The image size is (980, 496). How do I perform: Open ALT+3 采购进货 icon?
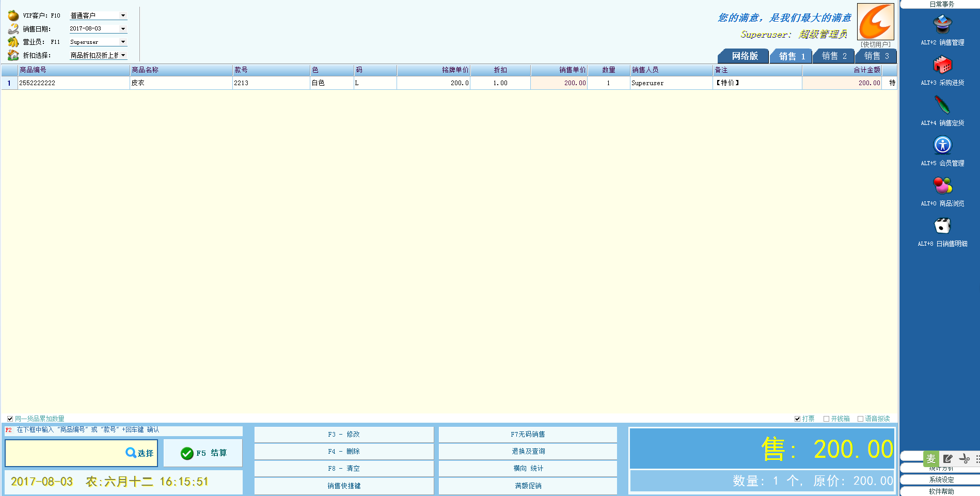pyautogui.click(x=942, y=65)
